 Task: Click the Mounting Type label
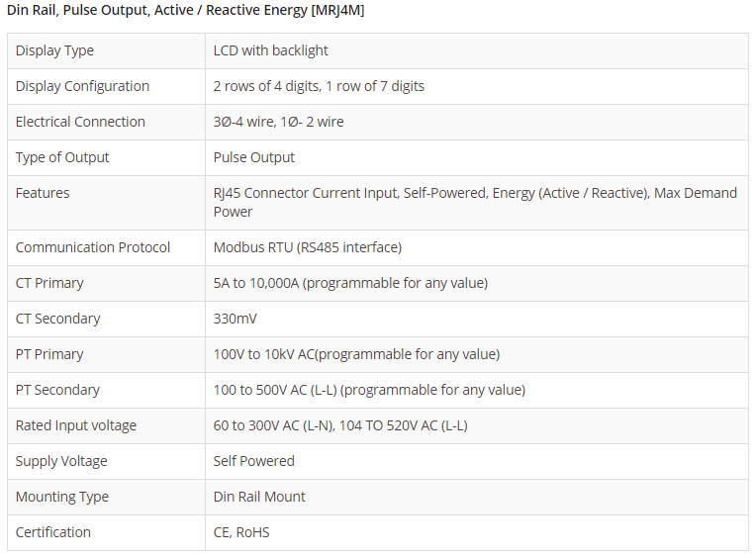click(x=62, y=497)
